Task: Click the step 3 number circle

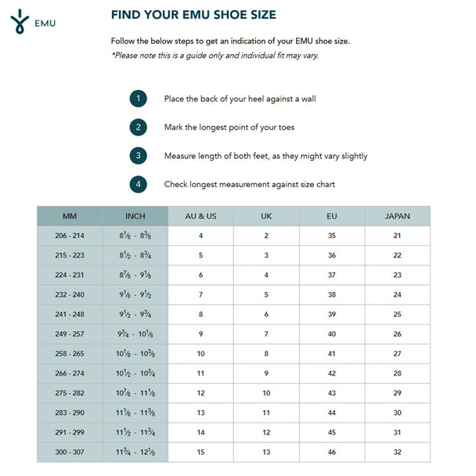Action: pos(138,156)
